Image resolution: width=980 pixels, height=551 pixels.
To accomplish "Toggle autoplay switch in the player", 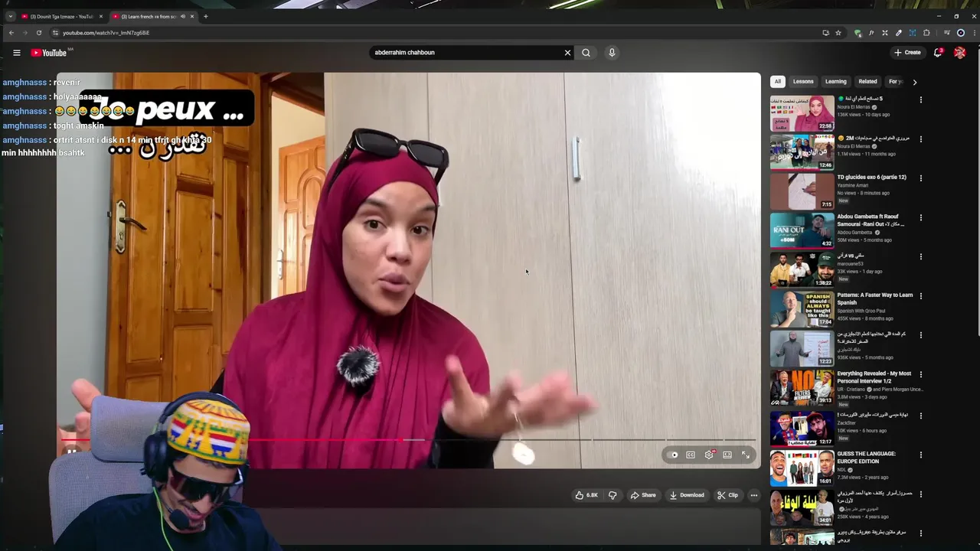I will tap(673, 455).
